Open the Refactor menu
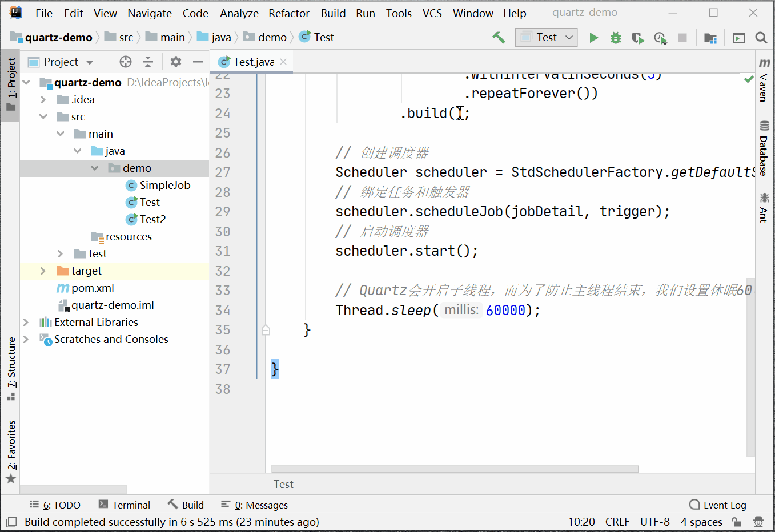Viewport: 775px width, 532px height. coord(288,13)
